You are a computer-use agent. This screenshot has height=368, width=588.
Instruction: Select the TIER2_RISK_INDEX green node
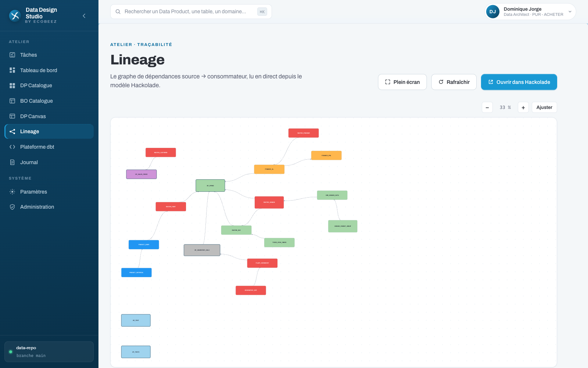point(279,243)
